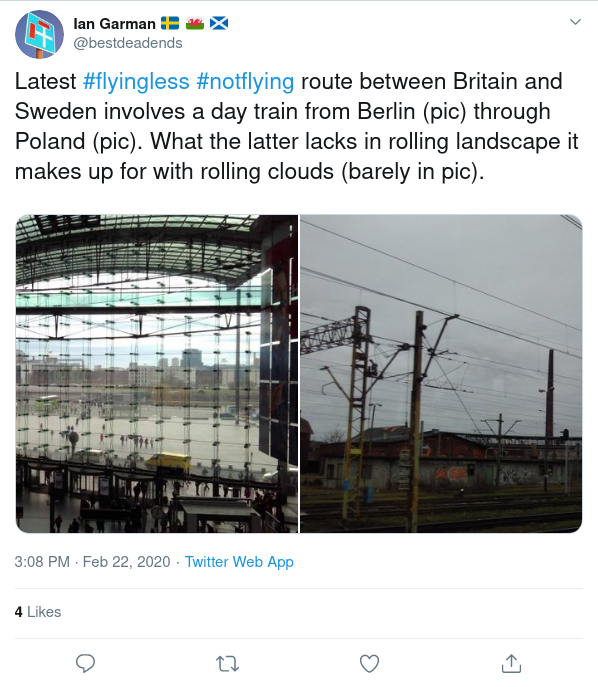Open the Berlin station photo

(x=157, y=374)
